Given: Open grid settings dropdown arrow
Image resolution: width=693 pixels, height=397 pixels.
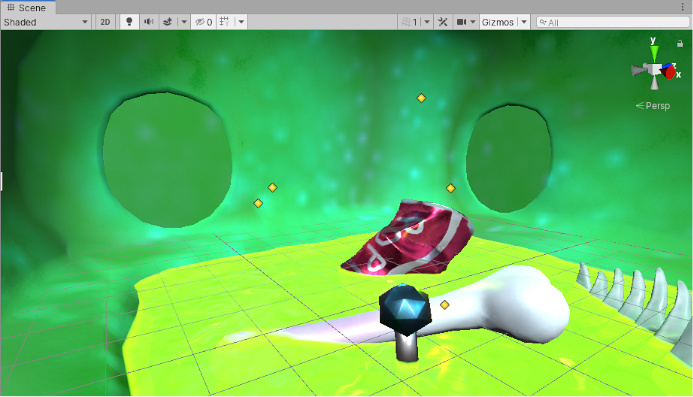Looking at the screenshot, I should click(x=241, y=22).
